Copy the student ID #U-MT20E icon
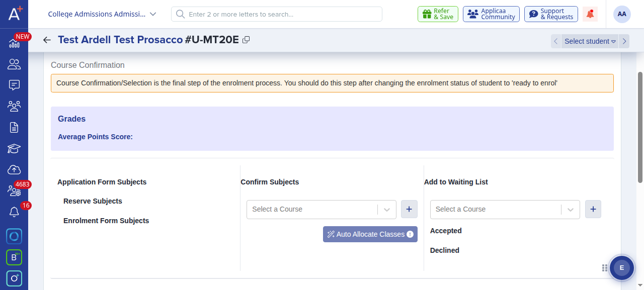The image size is (644, 290). pos(246,40)
